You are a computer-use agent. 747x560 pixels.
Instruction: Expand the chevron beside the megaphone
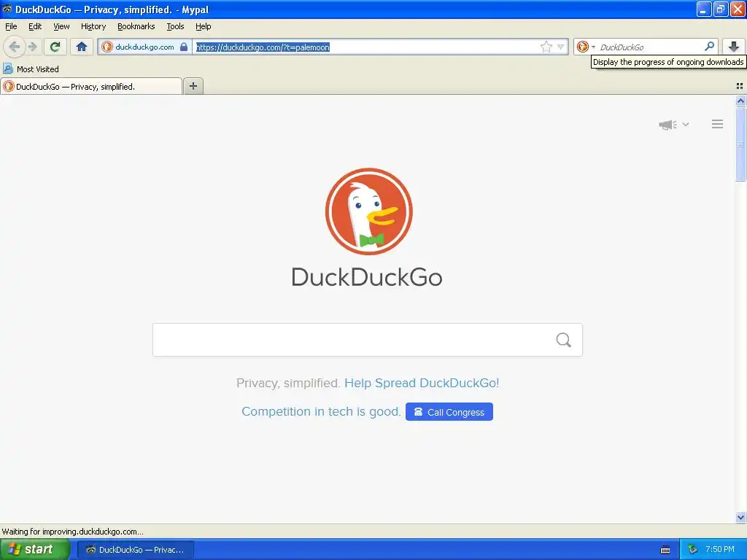click(686, 124)
